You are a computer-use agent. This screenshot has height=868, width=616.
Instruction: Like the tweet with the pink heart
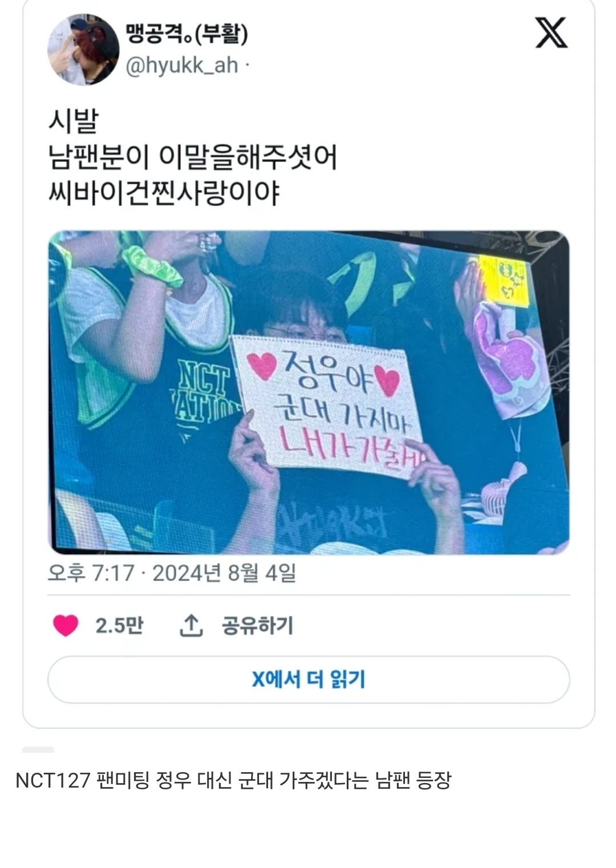(x=66, y=625)
